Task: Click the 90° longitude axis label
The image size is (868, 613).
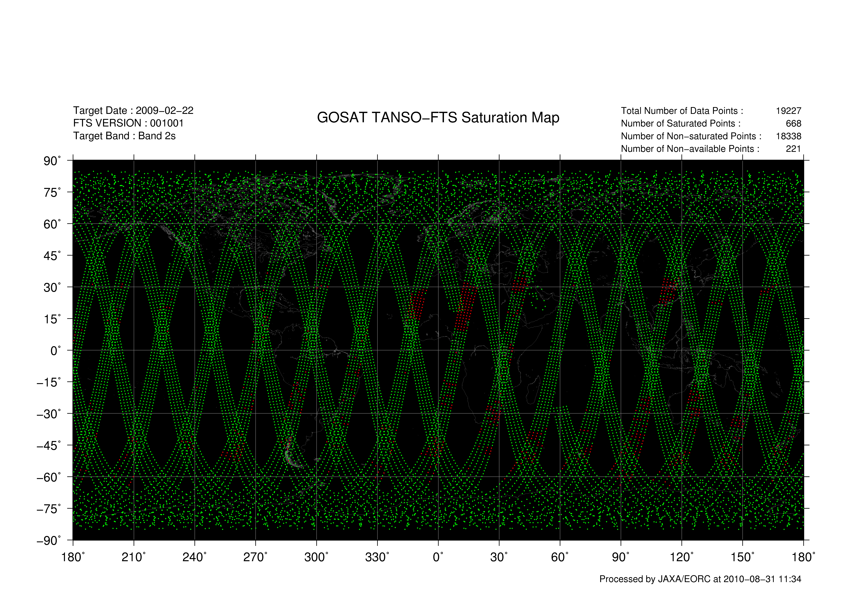Action: [x=621, y=557]
